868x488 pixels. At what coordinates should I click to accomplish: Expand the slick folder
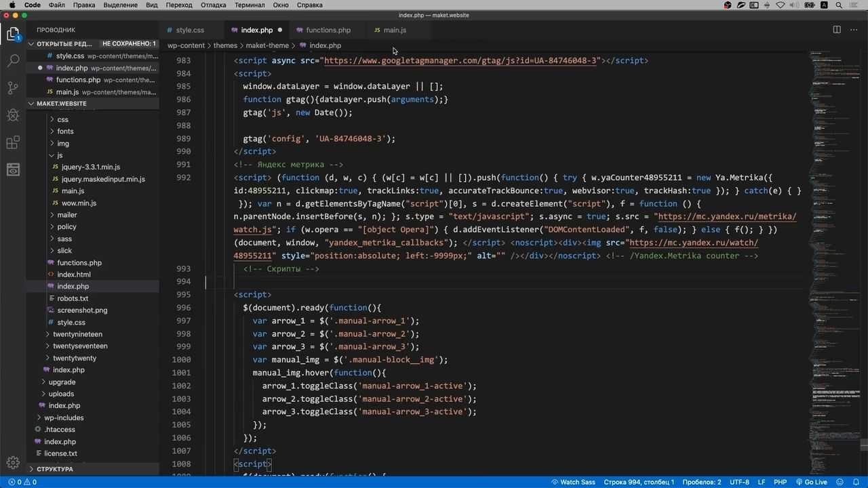(x=53, y=250)
